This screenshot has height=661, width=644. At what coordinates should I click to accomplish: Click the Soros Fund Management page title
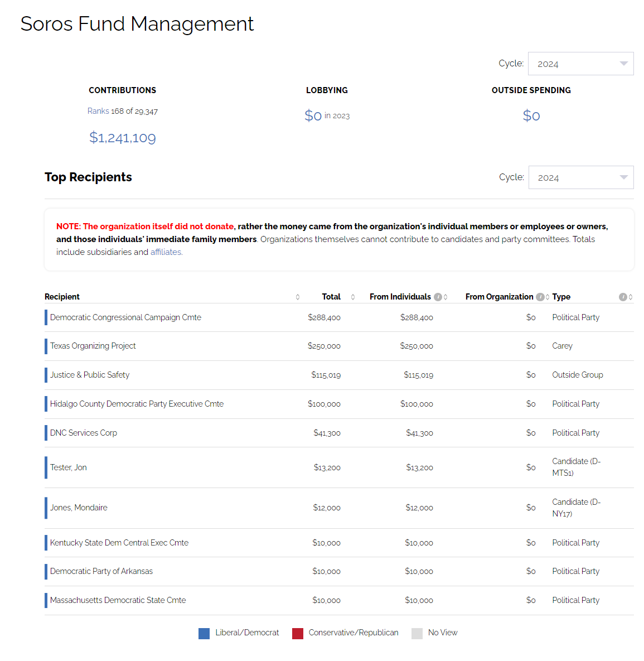tap(137, 23)
